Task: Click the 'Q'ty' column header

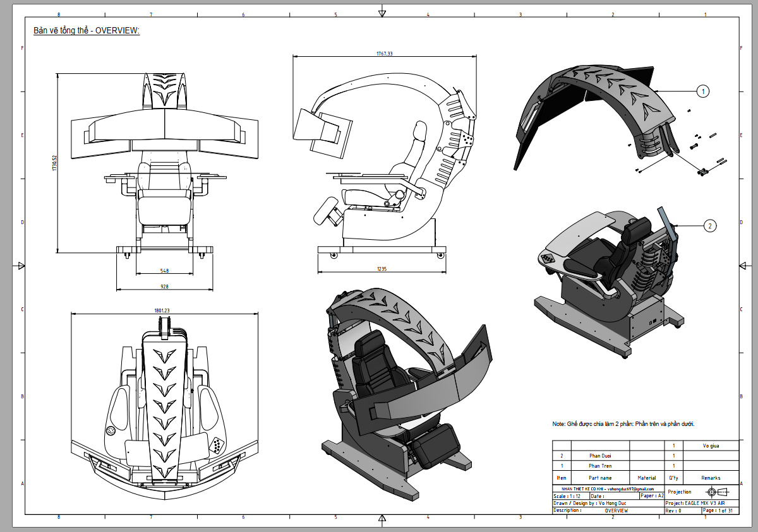Action: pos(673,478)
